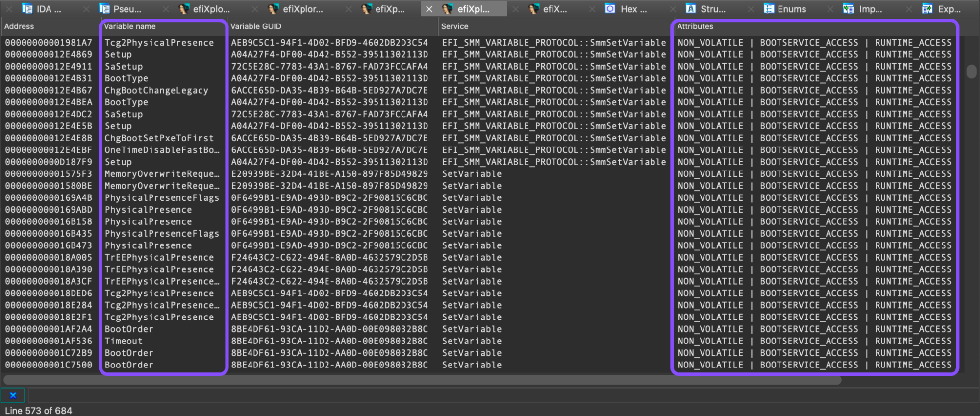Viewport: 980px width, 416px height.
Task: Click the horizontal scrollbar under the table
Action: click(x=422, y=380)
